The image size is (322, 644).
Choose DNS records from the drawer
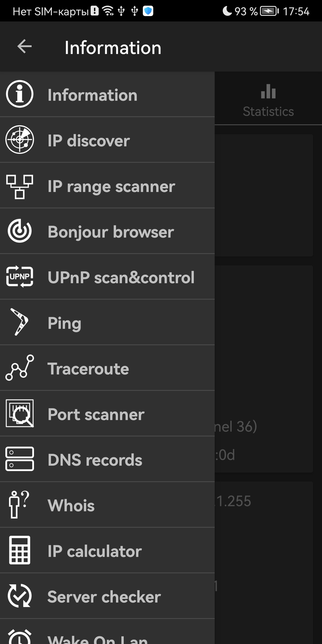(x=95, y=460)
